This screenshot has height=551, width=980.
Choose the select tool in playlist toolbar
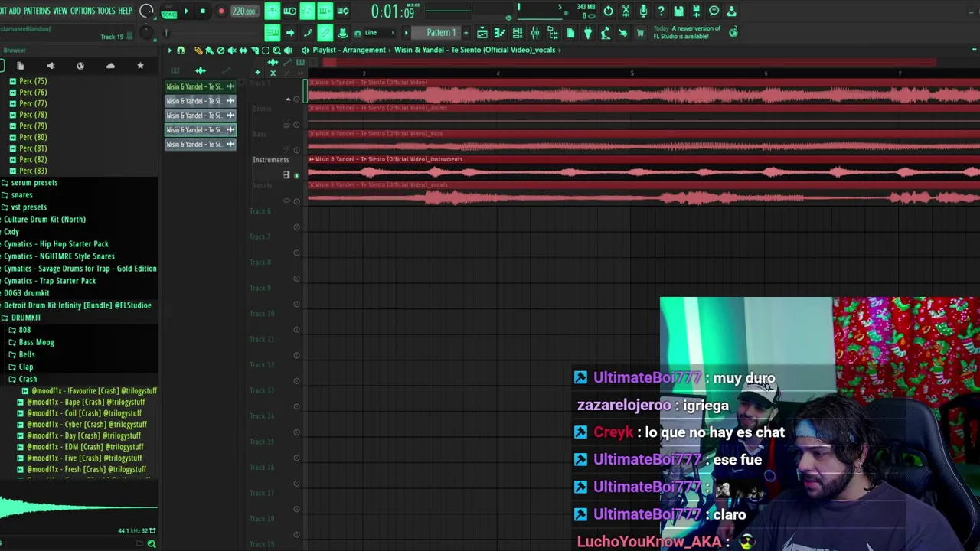click(x=266, y=50)
